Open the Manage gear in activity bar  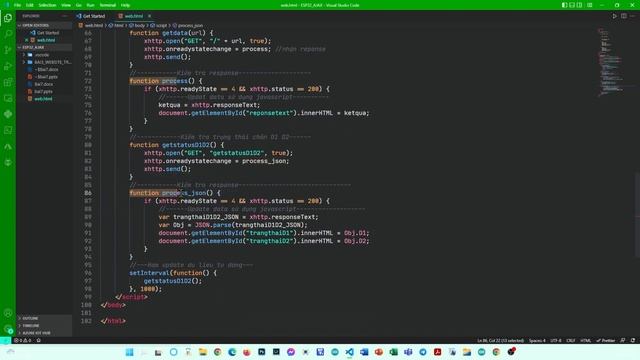pos(8,329)
